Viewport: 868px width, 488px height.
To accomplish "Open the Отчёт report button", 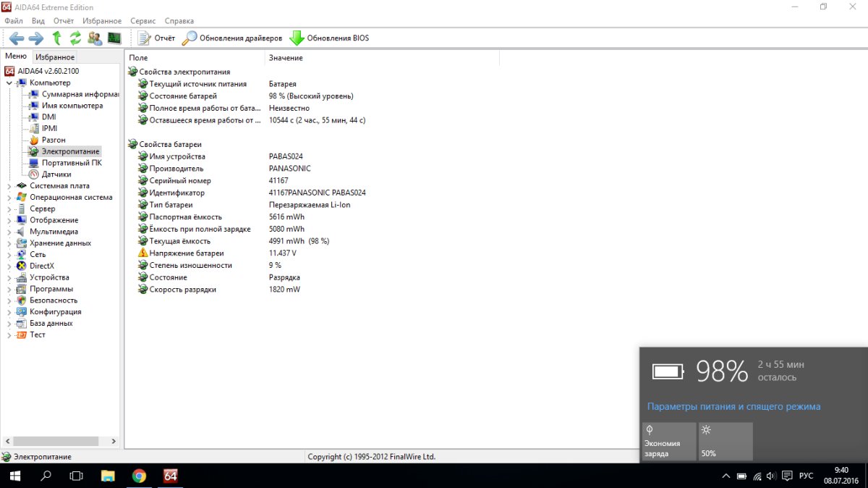I will tap(157, 38).
